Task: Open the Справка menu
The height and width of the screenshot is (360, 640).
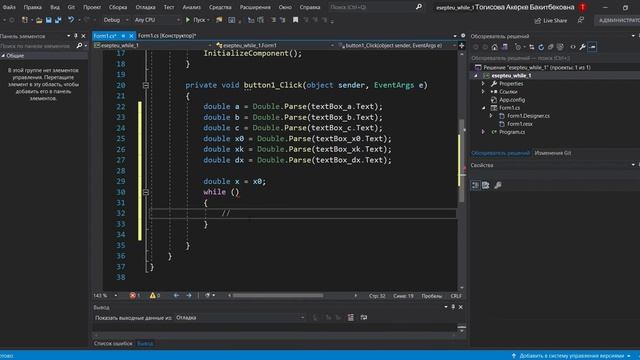Action: (x=310, y=7)
